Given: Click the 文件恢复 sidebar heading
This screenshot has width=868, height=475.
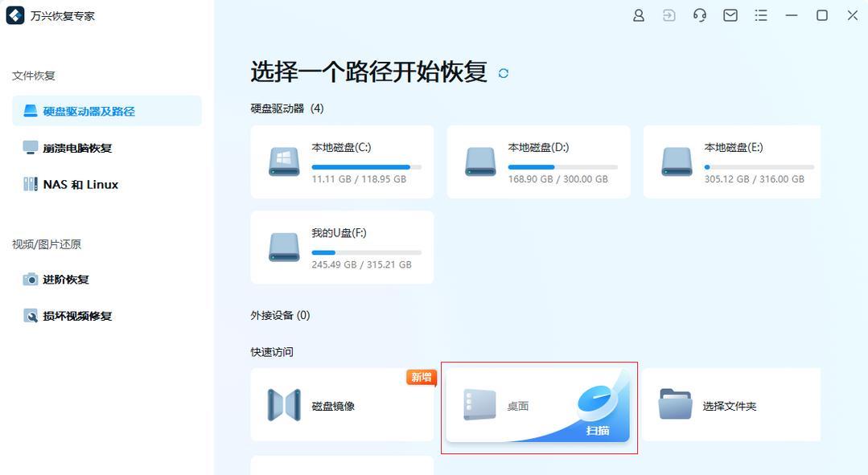Looking at the screenshot, I should (x=34, y=76).
